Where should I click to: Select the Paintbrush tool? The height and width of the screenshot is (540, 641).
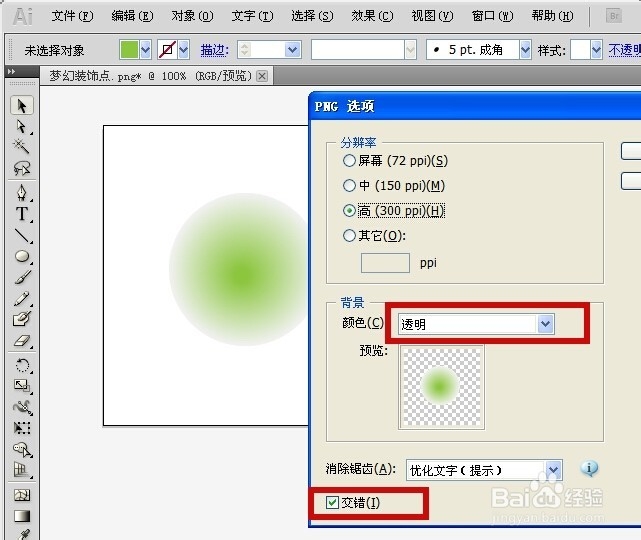pos(22,277)
